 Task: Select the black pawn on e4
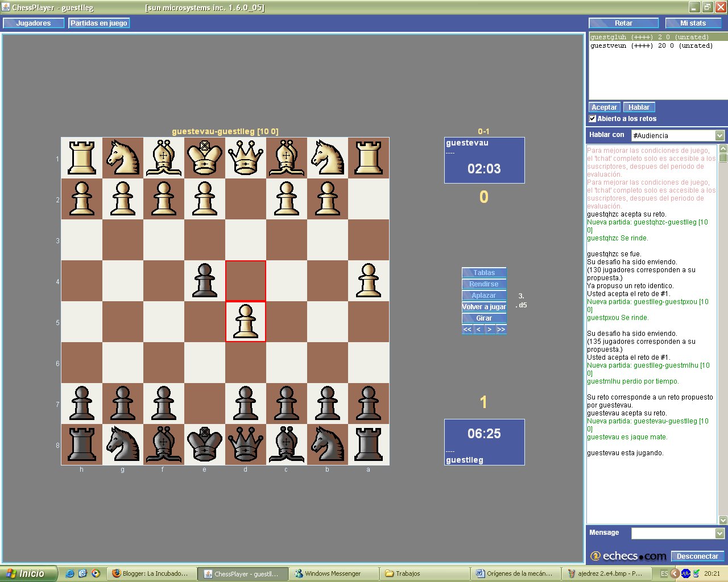(x=205, y=281)
